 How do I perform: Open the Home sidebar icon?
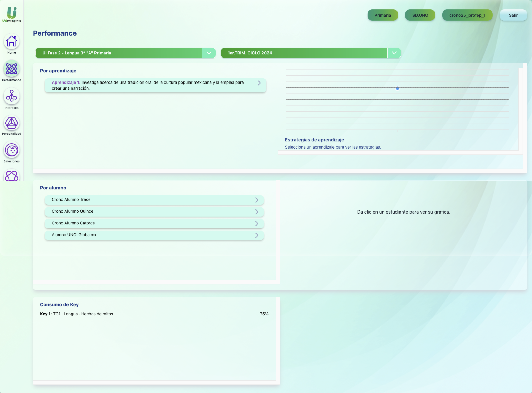[11, 41]
